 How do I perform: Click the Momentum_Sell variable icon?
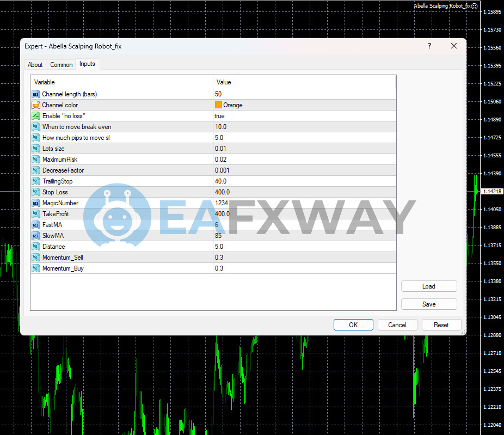pos(36,258)
